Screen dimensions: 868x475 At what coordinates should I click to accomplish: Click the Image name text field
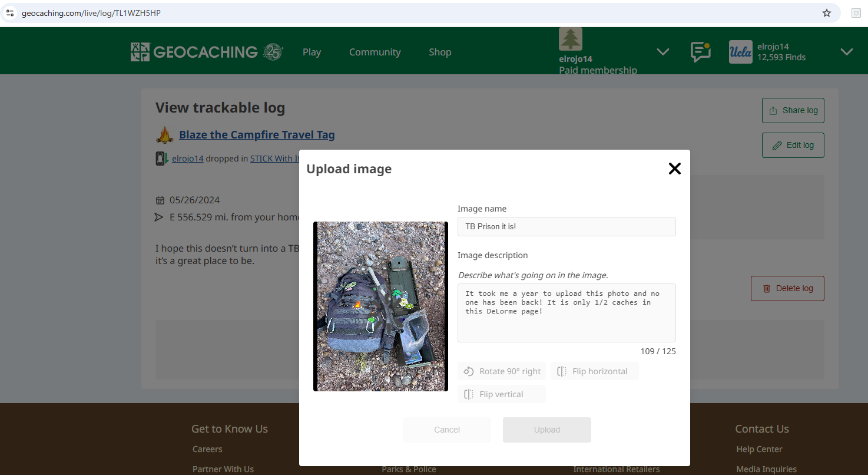tap(566, 226)
